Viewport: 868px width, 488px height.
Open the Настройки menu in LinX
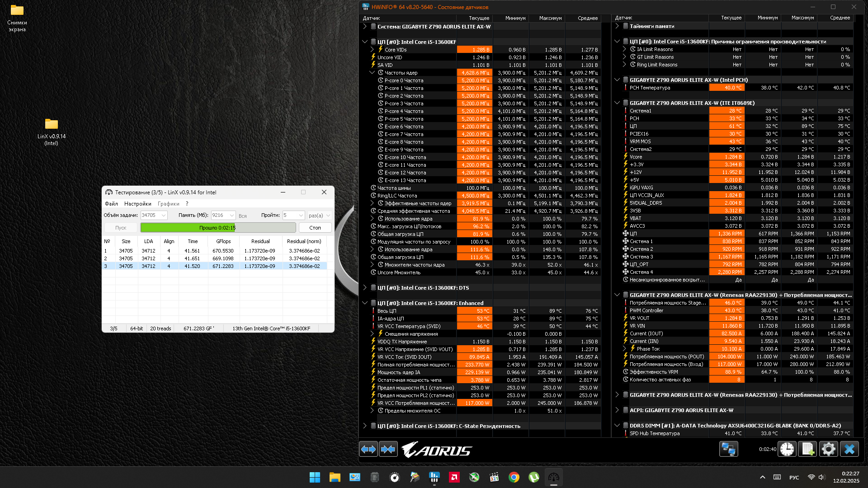click(137, 204)
